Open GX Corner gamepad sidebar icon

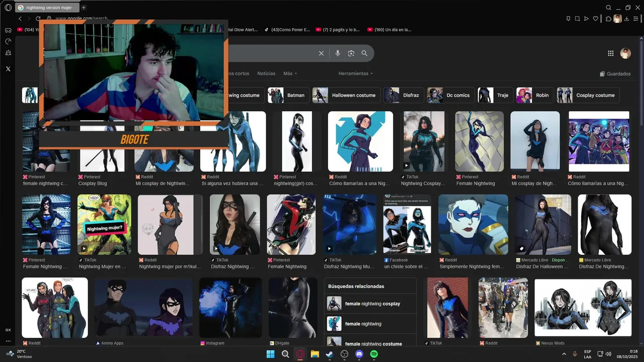tap(8, 30)
